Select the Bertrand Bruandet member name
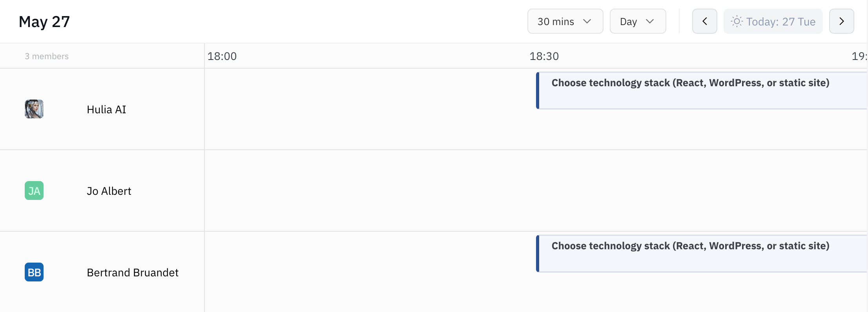 133,272
